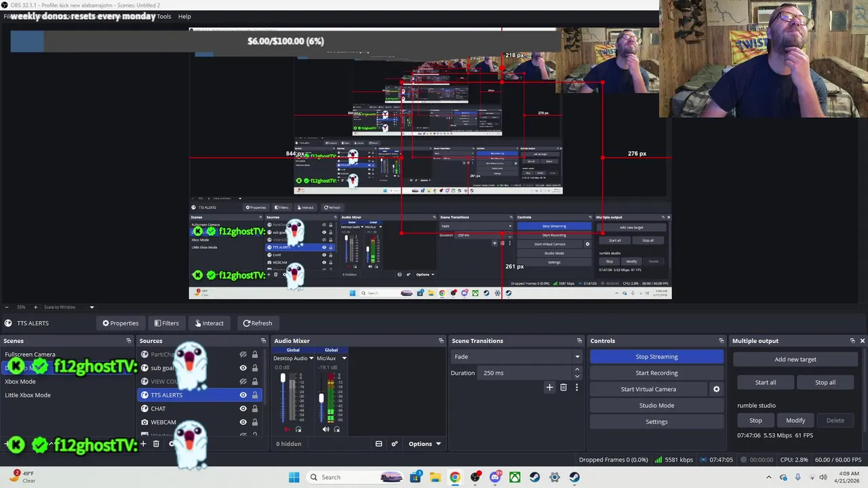Screen dimensions: 868x488
Task: Hide the WEBCAM source
Action: (243, 422)
